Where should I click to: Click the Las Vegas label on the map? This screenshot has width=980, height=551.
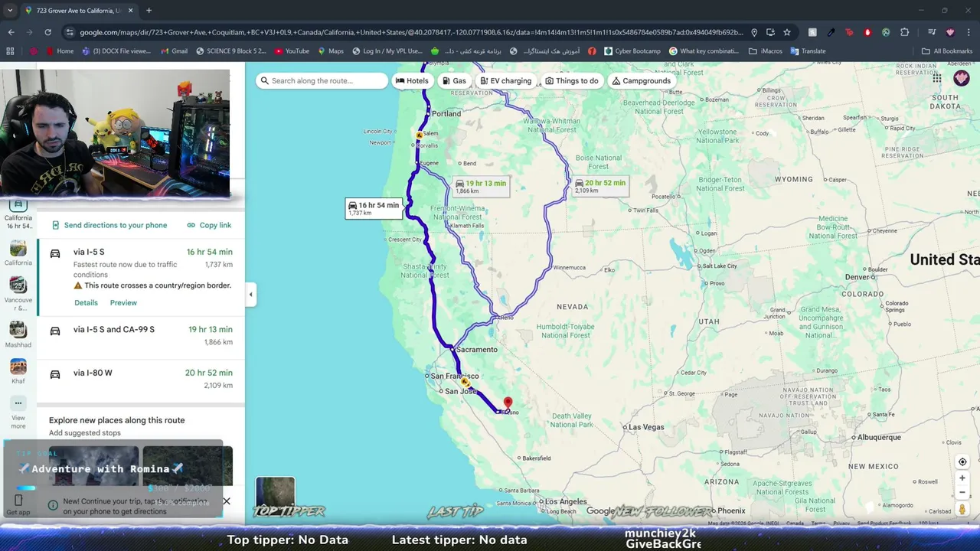pos(647,427)
